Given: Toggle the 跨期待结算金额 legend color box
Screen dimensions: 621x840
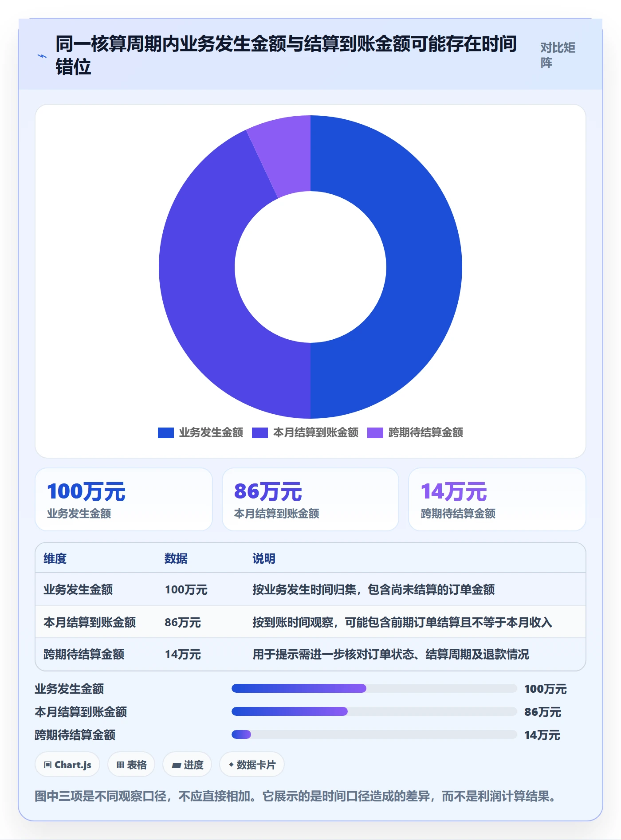Looking at the screenshot, I should [375, 432].
